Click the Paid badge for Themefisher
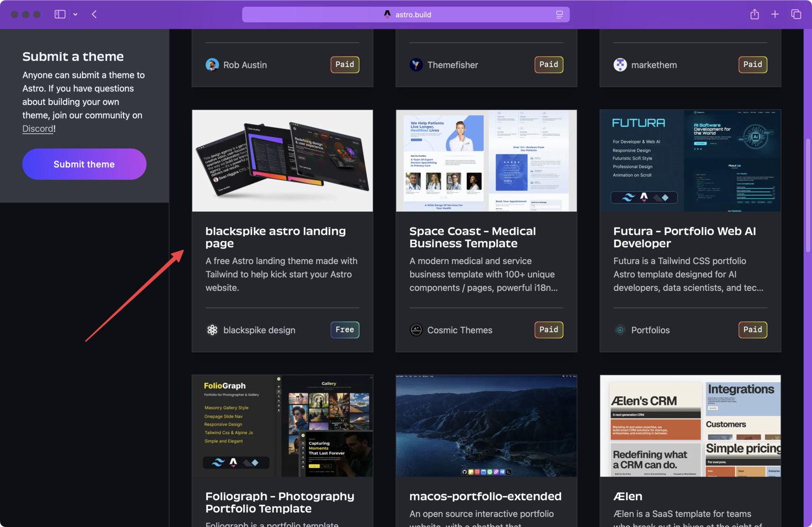Screen dimensions: 812x527 point(549,65)
